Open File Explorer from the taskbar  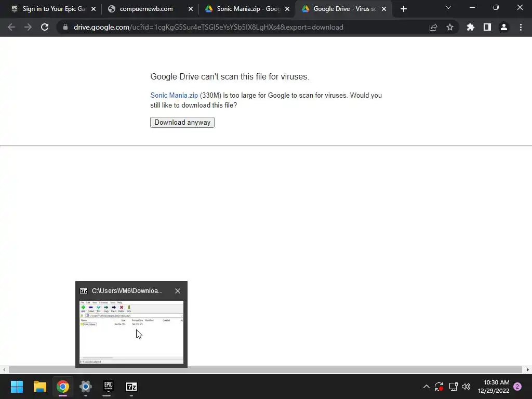(x=39, y=387)
